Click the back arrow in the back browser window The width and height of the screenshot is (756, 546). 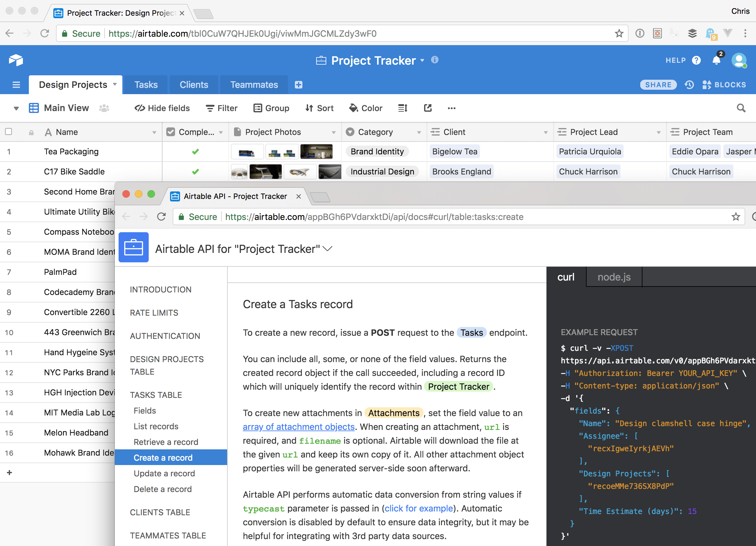click(x=10, y=33)
